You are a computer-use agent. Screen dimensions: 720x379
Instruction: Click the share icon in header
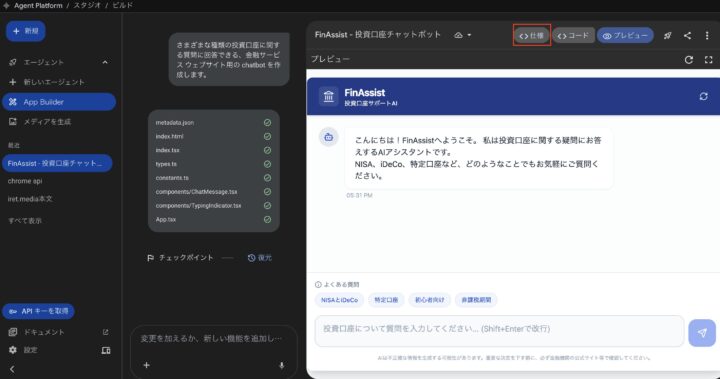687,35
